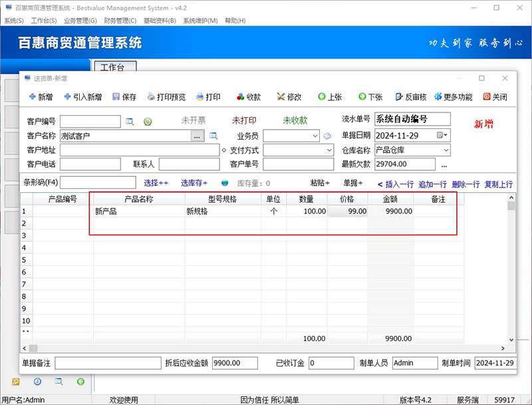Click the 追加一行 link
This screenshot has height=405, width=532.
click(x=433, y=184)
